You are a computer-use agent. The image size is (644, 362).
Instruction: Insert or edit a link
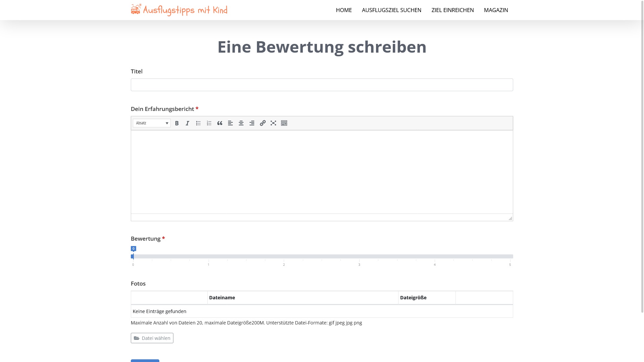click(263, 123)
